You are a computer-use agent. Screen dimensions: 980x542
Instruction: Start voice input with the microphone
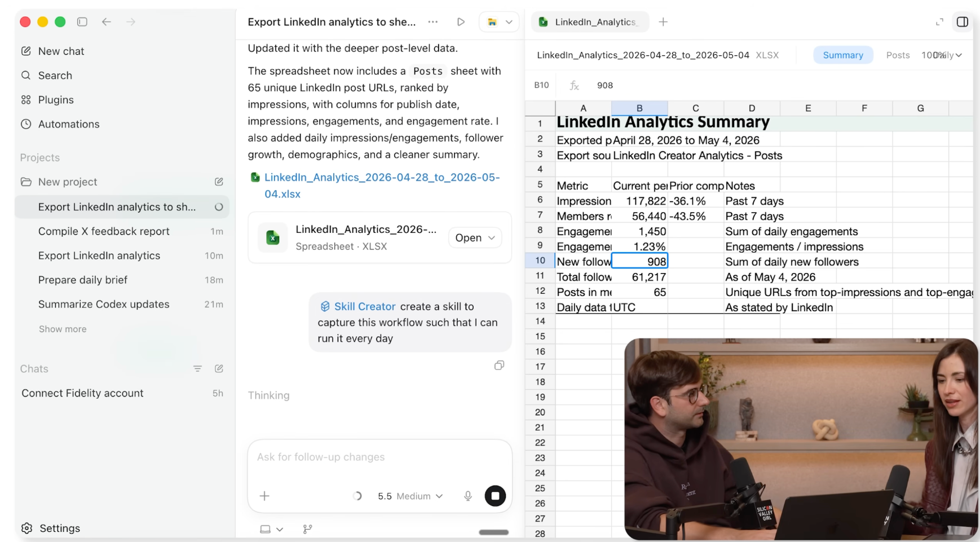(468, 496)
